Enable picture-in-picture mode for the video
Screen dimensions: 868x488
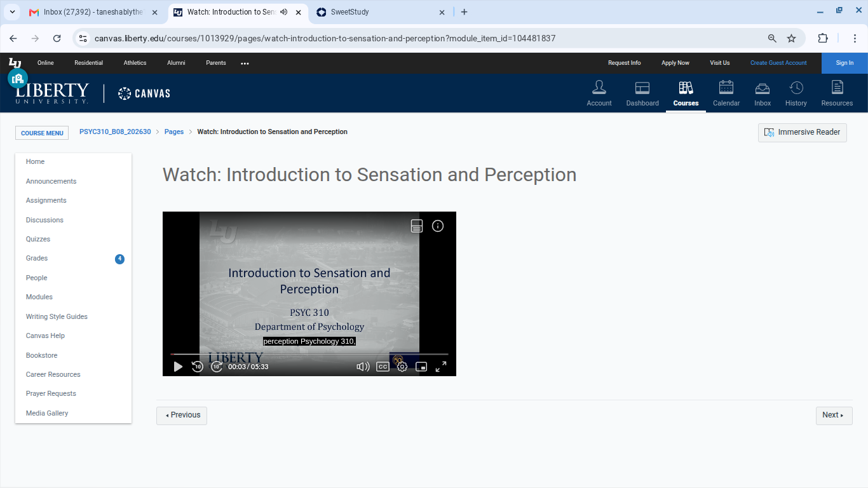[x=421, y=367]
